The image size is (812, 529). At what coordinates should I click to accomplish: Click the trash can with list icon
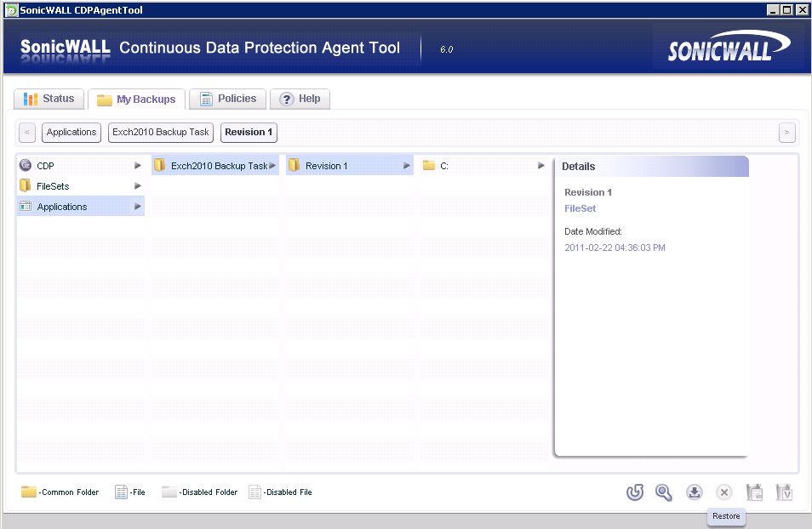[x=754, y=492]
